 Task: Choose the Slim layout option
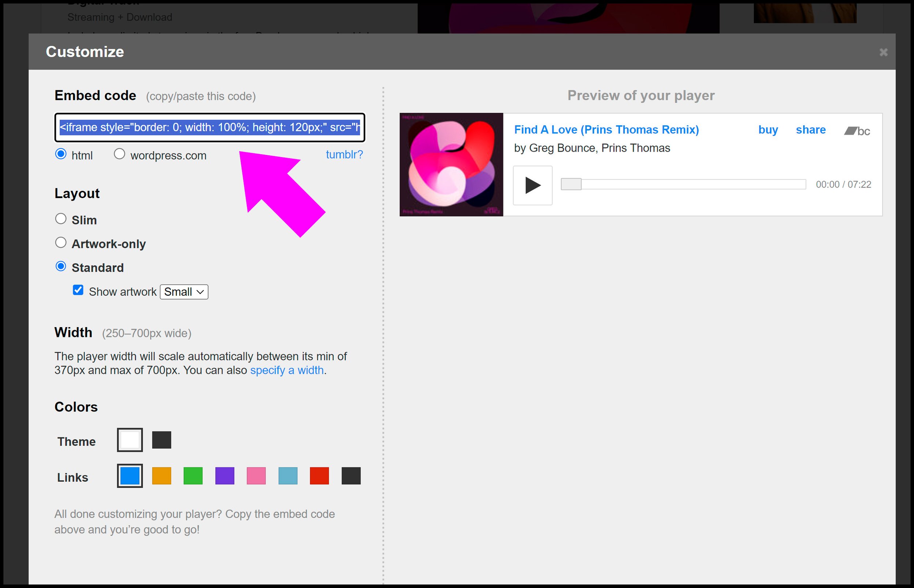pyautogui.click(x=61, y=219)
